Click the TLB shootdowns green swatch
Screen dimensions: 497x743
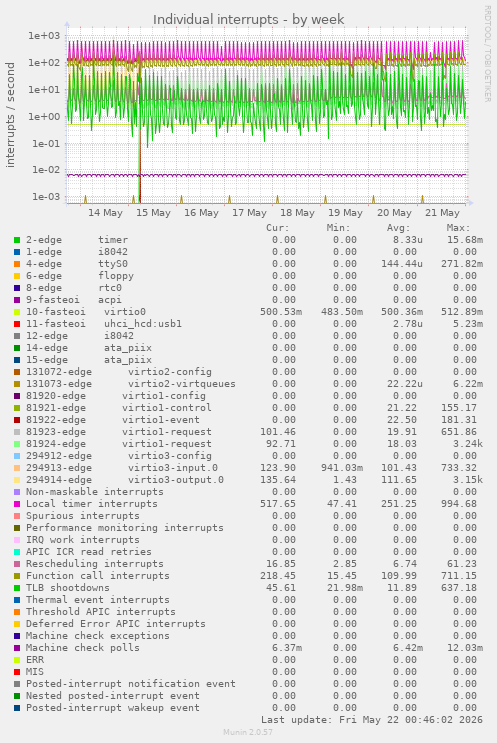point(17,588)
